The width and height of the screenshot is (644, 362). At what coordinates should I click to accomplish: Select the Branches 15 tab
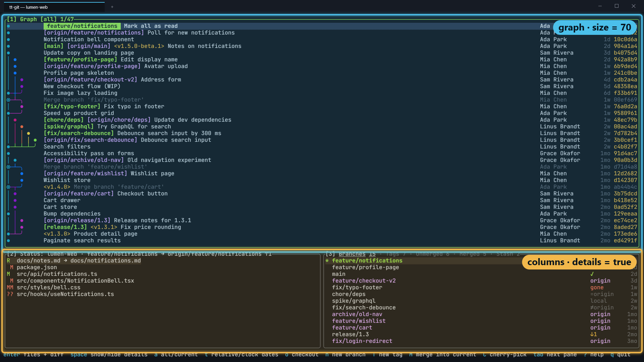357,254
